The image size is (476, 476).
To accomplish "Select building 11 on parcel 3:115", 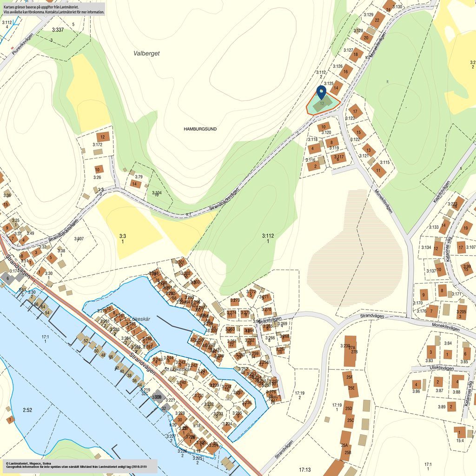I will [379, 171].
